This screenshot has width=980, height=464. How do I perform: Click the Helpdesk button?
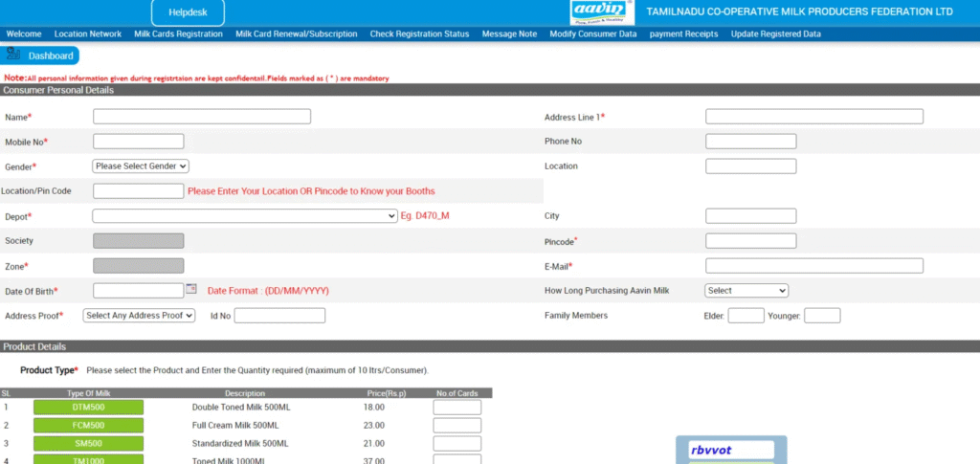point(188,12)
